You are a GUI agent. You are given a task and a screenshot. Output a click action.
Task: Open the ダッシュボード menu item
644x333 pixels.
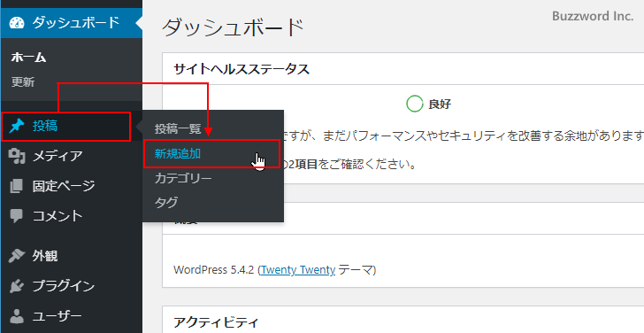click(x=71, y=22)
